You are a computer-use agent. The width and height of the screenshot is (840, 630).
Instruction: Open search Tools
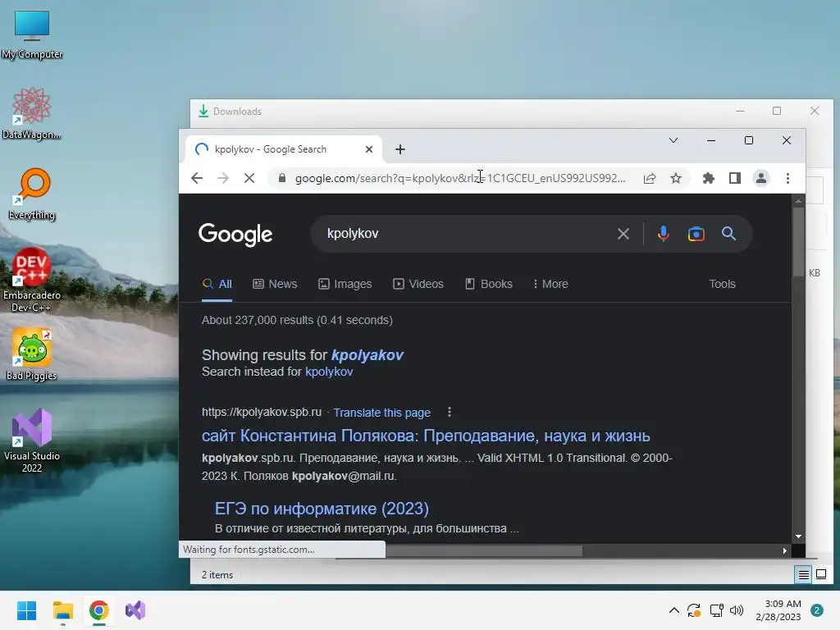722,284
